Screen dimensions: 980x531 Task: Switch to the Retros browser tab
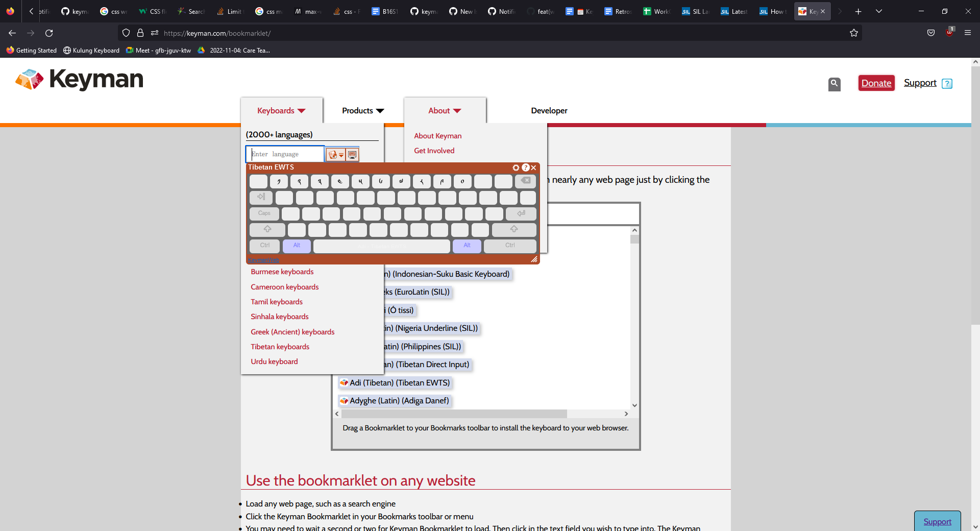(x=618, y=11)
